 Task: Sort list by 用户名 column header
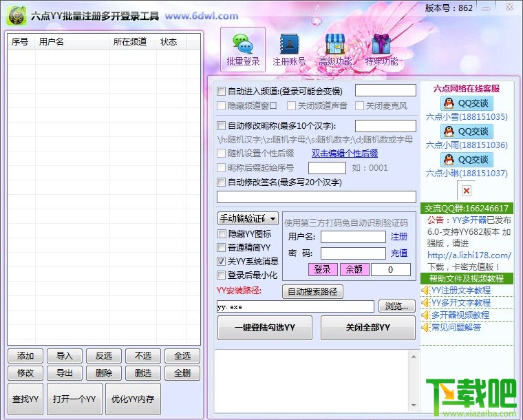pyautogui.click(x=72, y=42)
